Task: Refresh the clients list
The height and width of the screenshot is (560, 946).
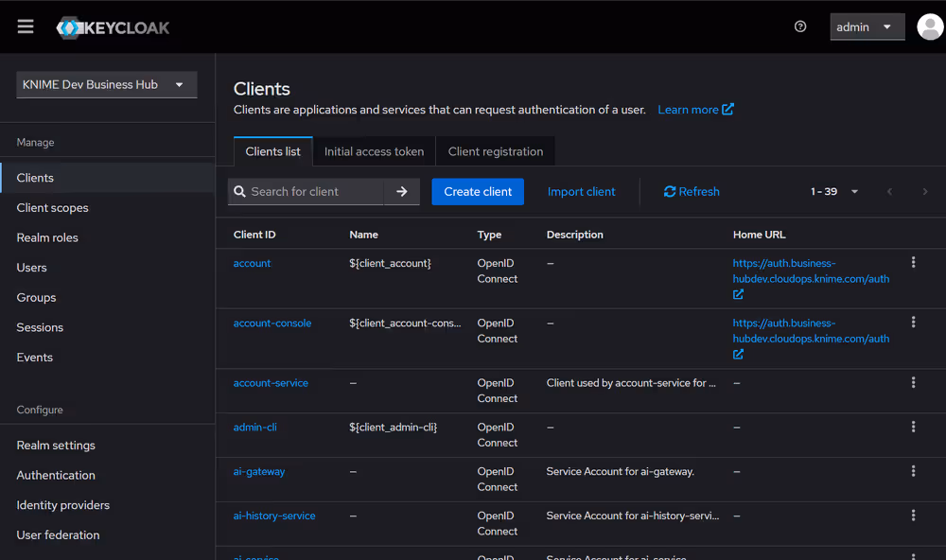Action: coord(691,191)
